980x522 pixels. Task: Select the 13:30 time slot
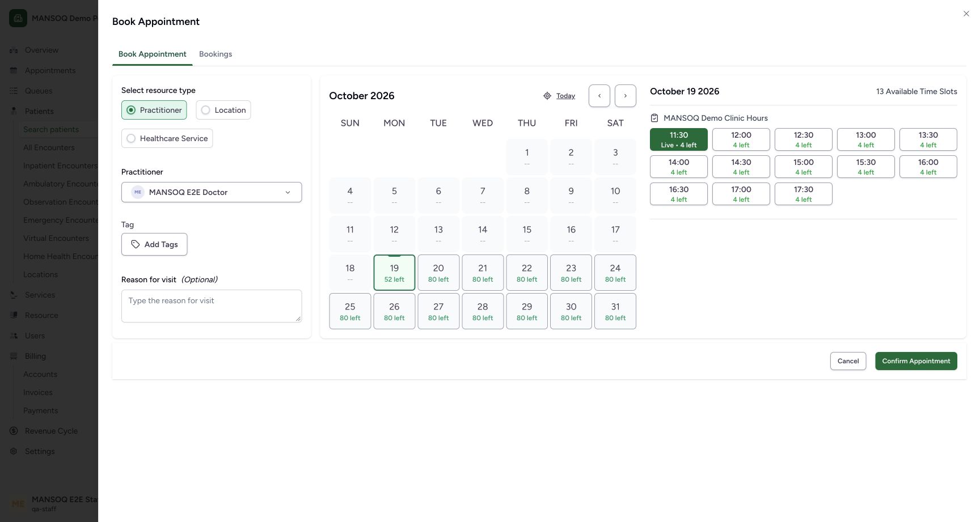928,139
